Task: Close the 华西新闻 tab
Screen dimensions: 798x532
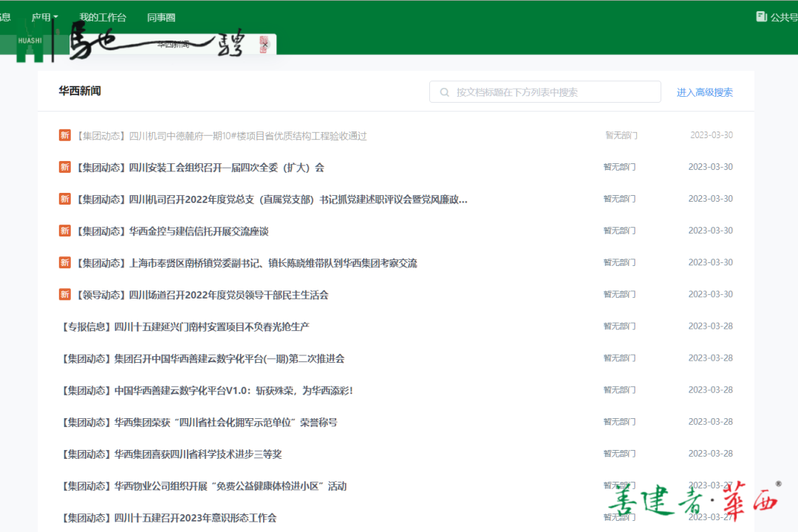Action: [265, 44]
